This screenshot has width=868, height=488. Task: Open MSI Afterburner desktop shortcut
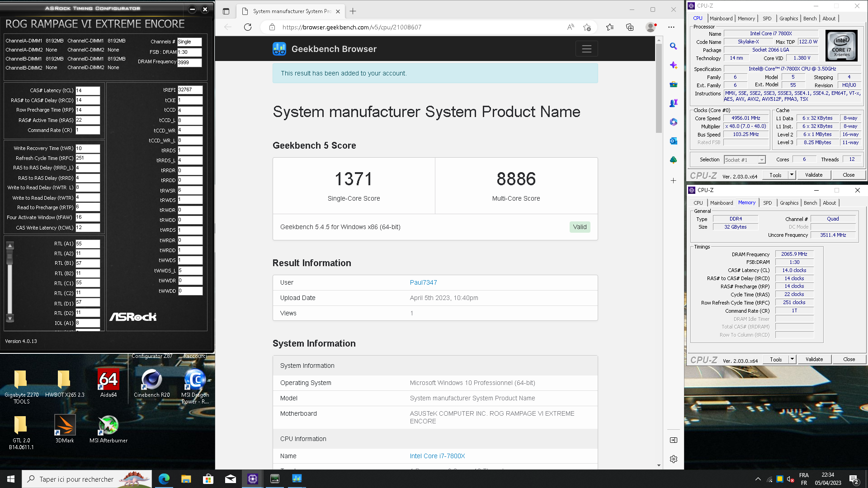108,429
